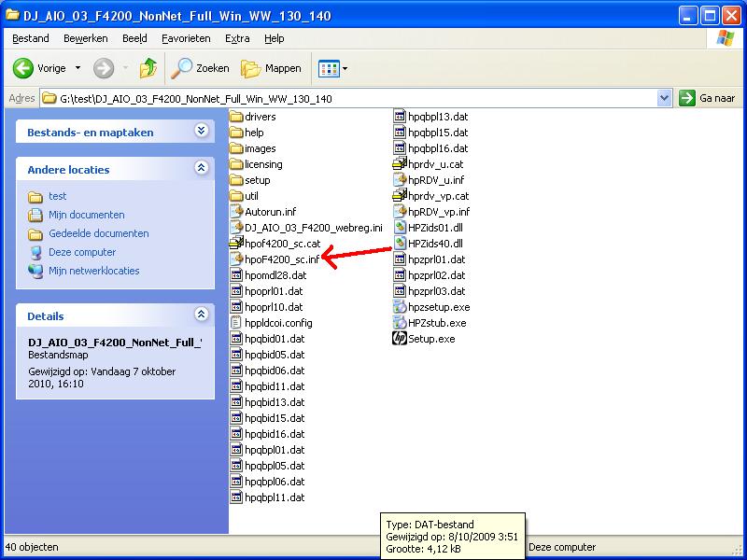Select file name hpqbpl11.dat
Viewport: 747px width, 560px height.
275,497
